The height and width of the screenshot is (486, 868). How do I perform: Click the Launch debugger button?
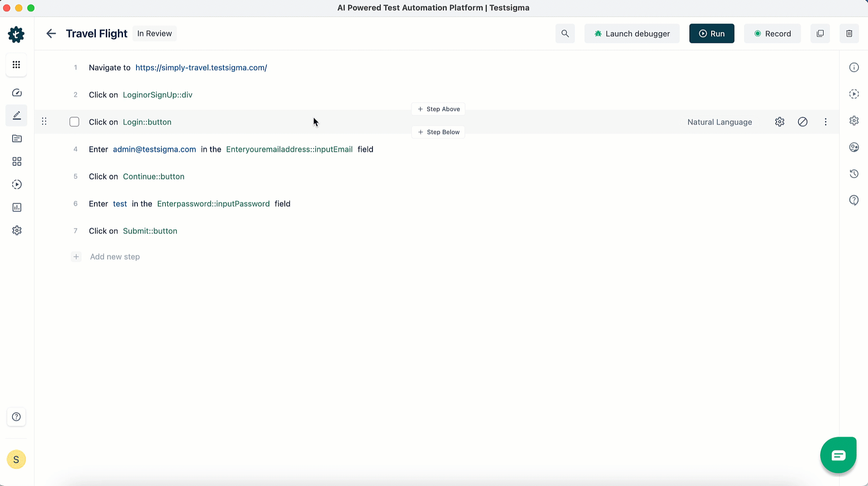pyautogui.click(x=632, y=33)
